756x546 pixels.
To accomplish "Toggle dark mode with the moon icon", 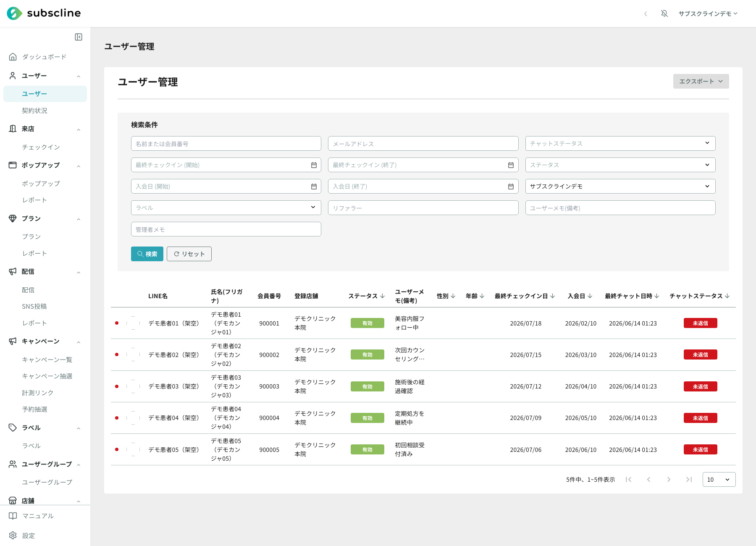I will [x=646, y=14].
